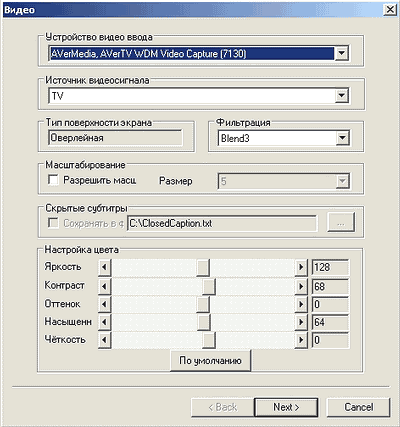Viewport: 400px width, 427px height.
Task: Click the Яркость left arrow
Action: 104,267
